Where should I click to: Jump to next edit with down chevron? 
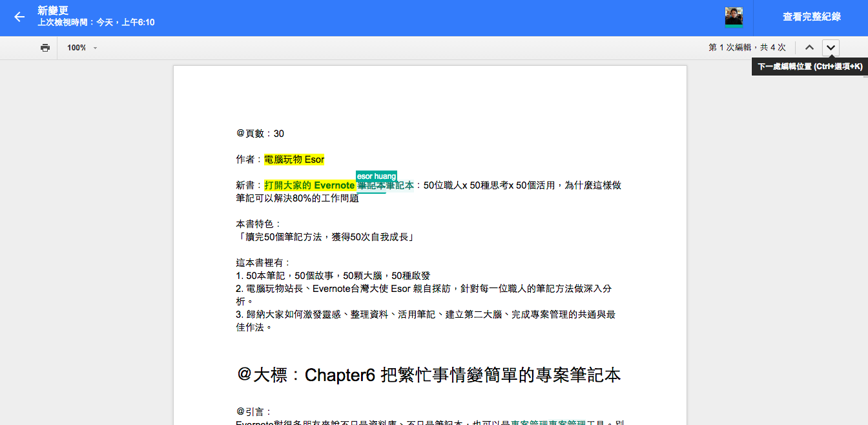831,48
